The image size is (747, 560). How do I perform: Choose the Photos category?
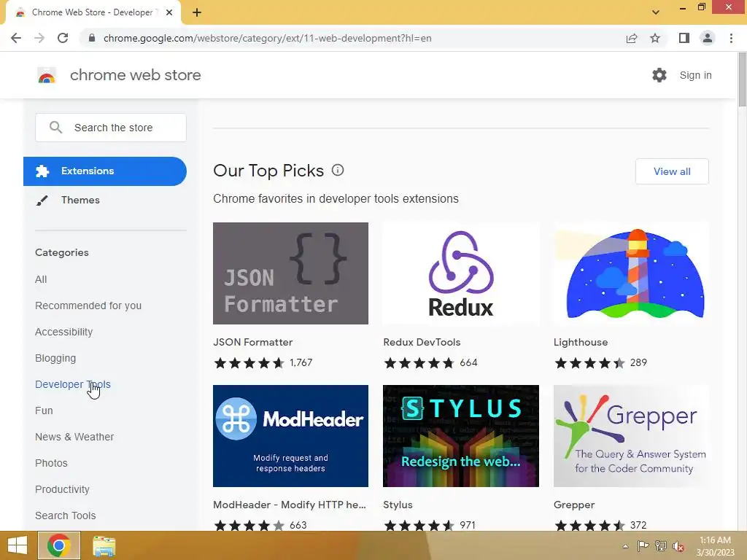point(52,463)
